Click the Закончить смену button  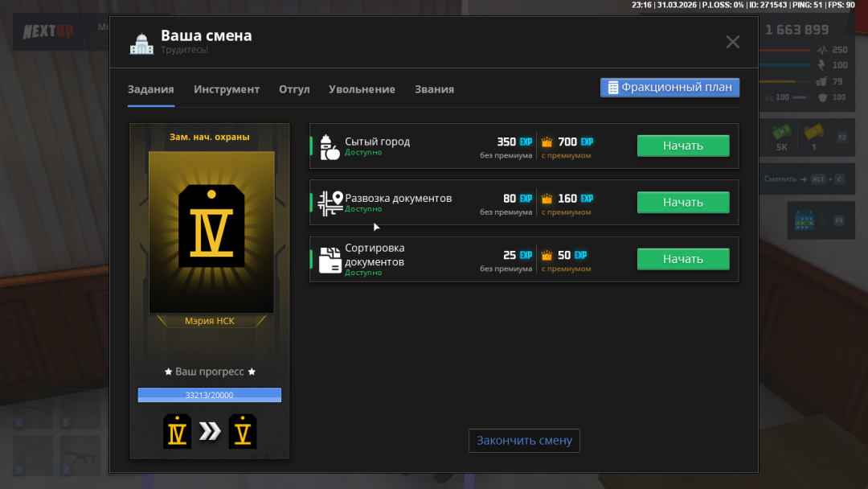point(524,441)
